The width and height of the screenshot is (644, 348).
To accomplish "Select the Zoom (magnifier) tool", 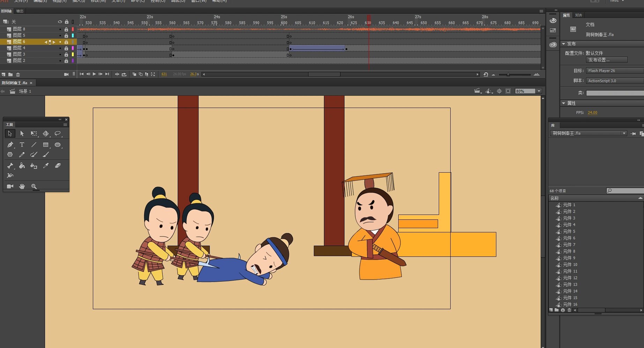I will [34, 186].
